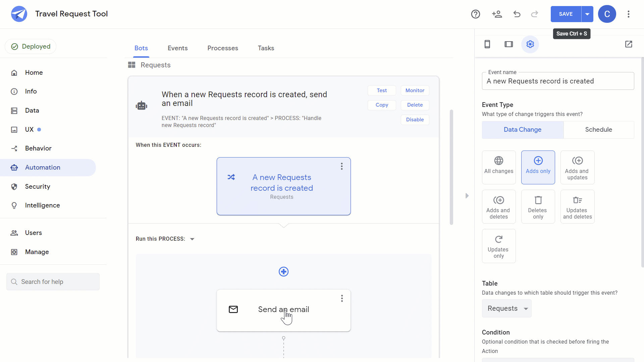Viewport: 644px width, 362px height.
Task: Click the event name input field
Action: (x=558, y=81)
